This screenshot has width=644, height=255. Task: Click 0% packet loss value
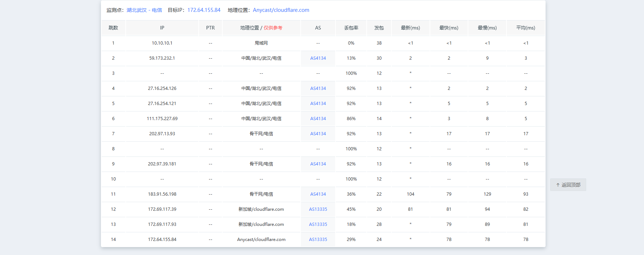[x=351, y=43]
